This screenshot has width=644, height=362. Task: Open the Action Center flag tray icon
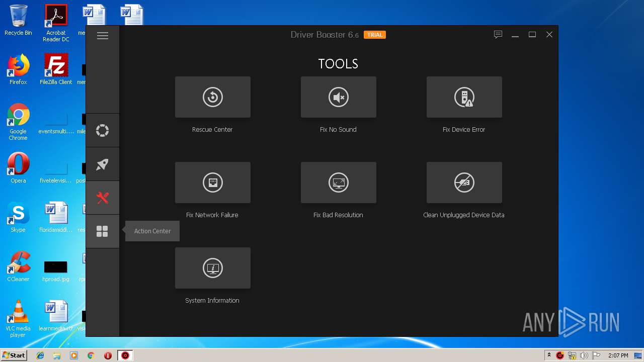(596, 355)
